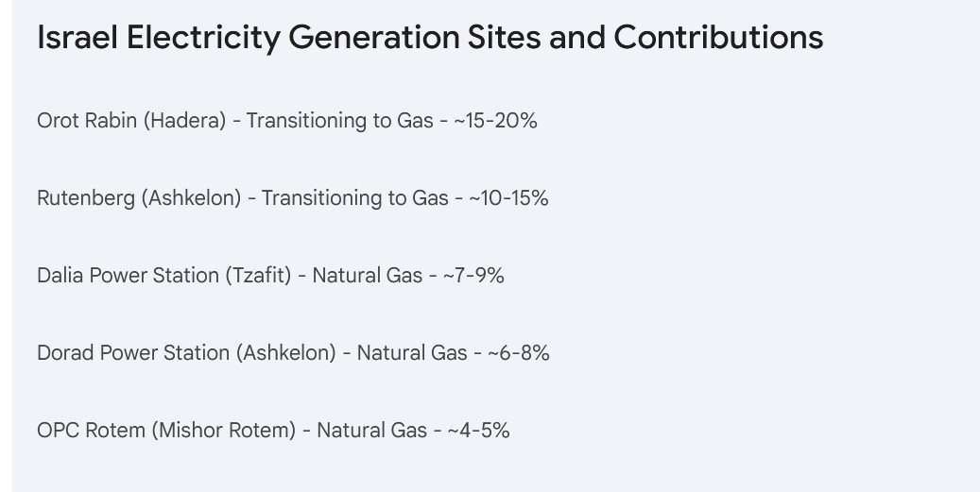
Task: Click the 'Dorad Power Station (Ashkelon)' text
Action: (186, 353)
